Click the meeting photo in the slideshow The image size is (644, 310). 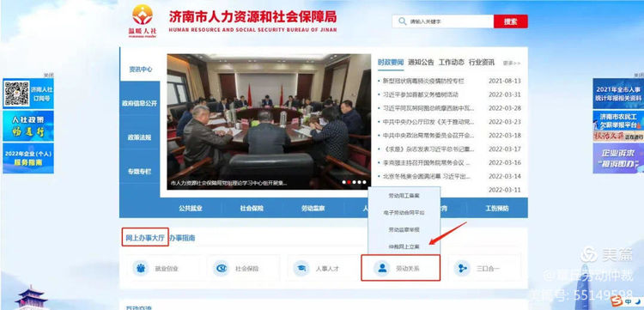(x=269, y=122)
